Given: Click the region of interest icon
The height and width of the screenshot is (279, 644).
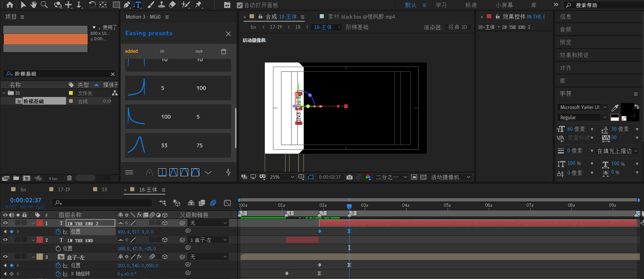Looking at the screenshot, I should pos(414,177).
